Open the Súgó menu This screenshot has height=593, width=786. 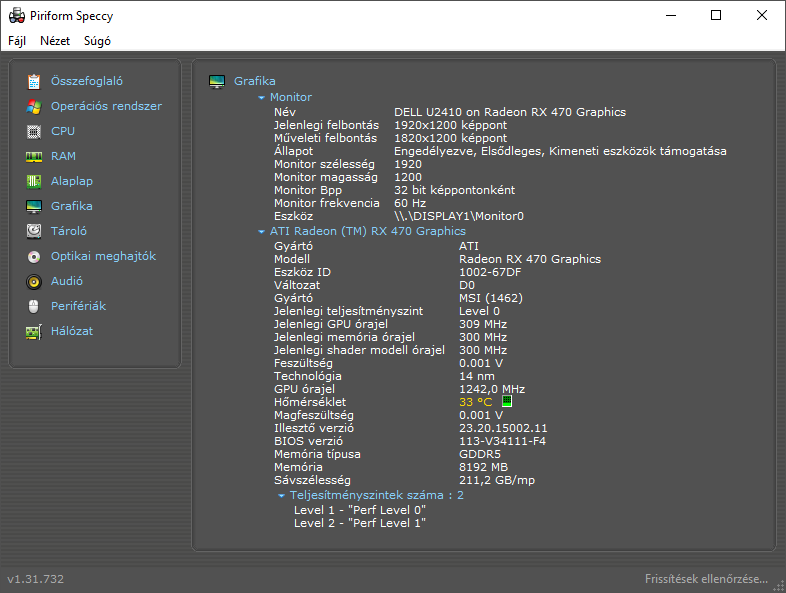[97, 41]
